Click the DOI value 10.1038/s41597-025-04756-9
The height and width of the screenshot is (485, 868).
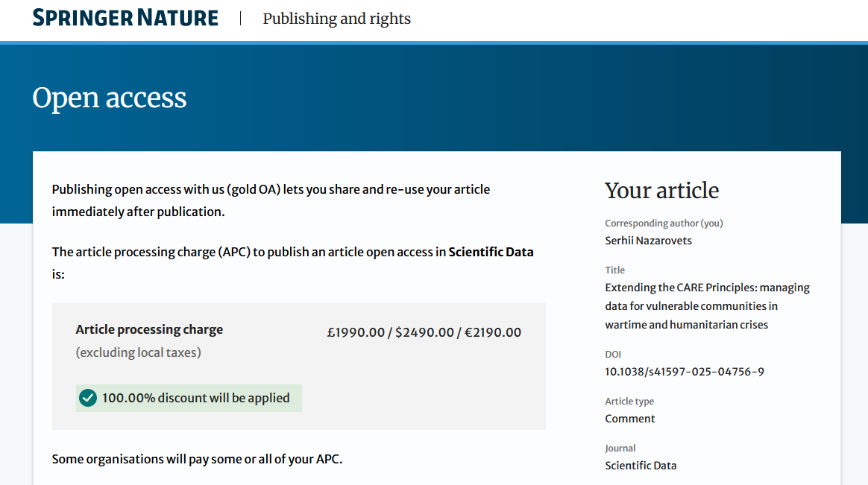[x=685, y=372]
